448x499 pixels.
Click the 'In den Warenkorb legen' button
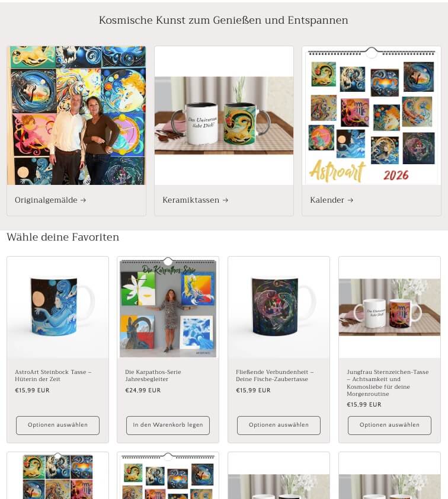168,425
